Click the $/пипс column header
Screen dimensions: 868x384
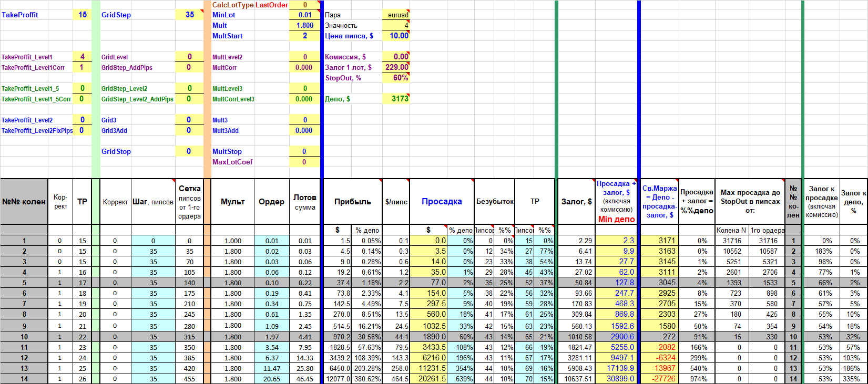pyautogui.click(x=395, y=201)
